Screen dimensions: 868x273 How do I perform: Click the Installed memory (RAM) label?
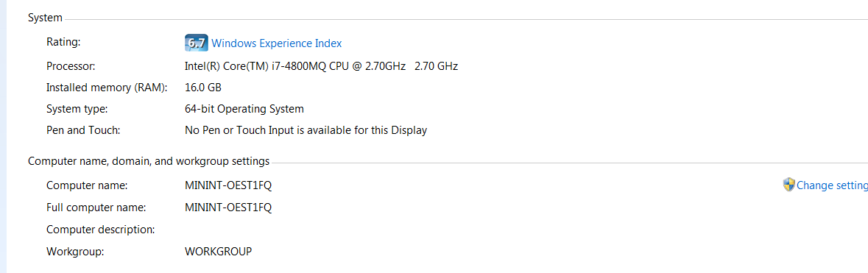coord(107,88)
